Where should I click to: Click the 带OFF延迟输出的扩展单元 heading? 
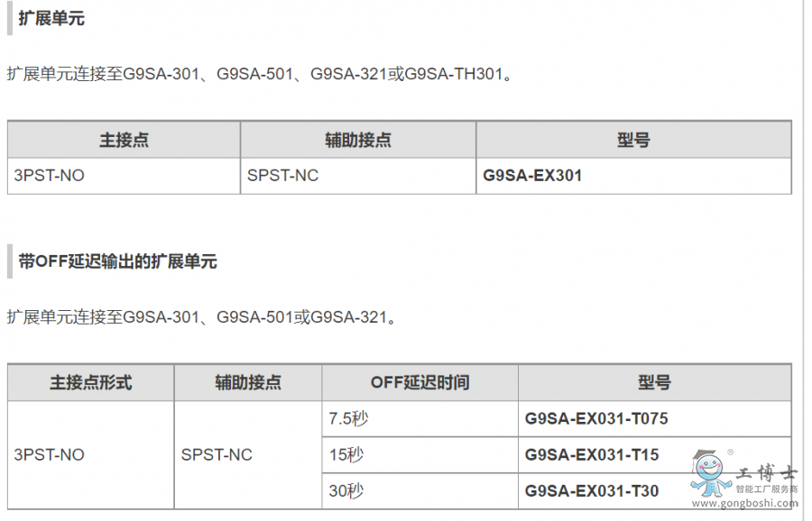coord(117,261)
